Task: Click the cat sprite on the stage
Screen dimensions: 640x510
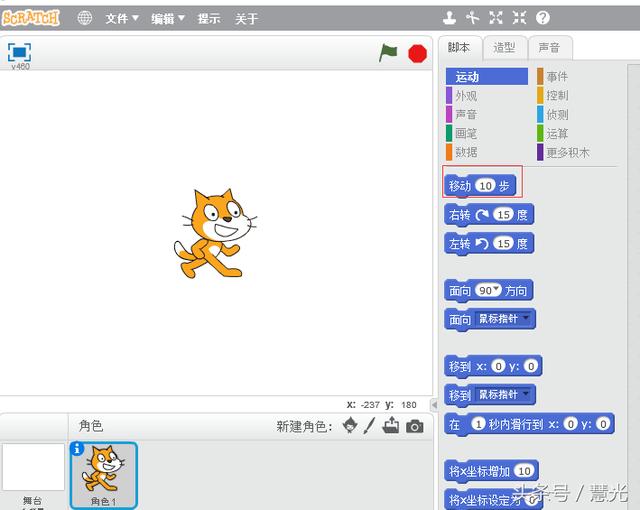Action: (215, 234)
